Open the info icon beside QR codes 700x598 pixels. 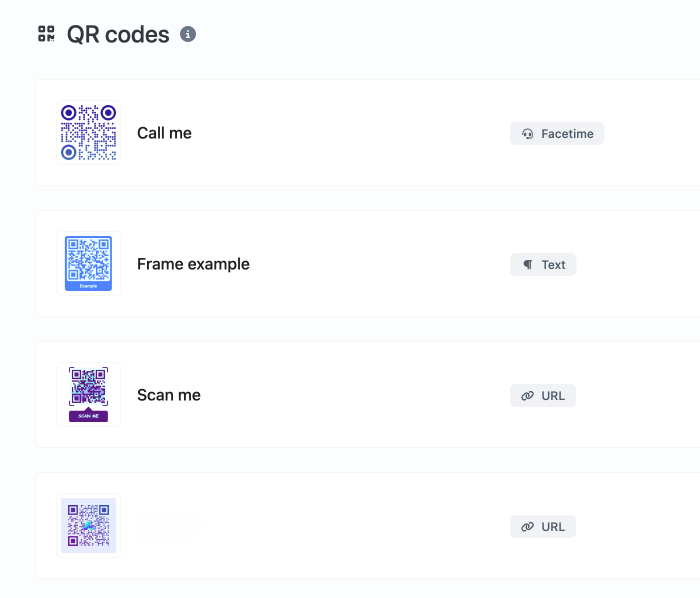tap(188, 34)
